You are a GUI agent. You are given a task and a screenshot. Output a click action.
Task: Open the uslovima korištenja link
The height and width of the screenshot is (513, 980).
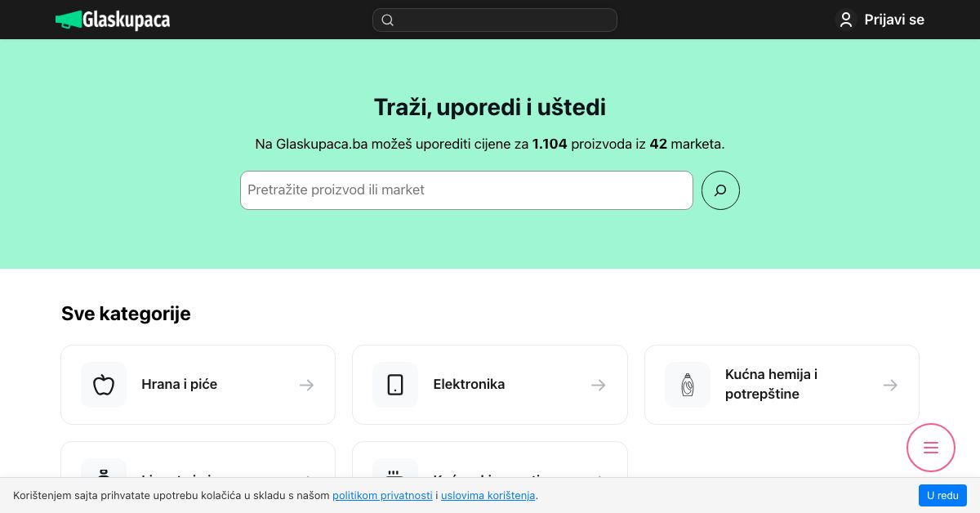(x=488, y=495)
